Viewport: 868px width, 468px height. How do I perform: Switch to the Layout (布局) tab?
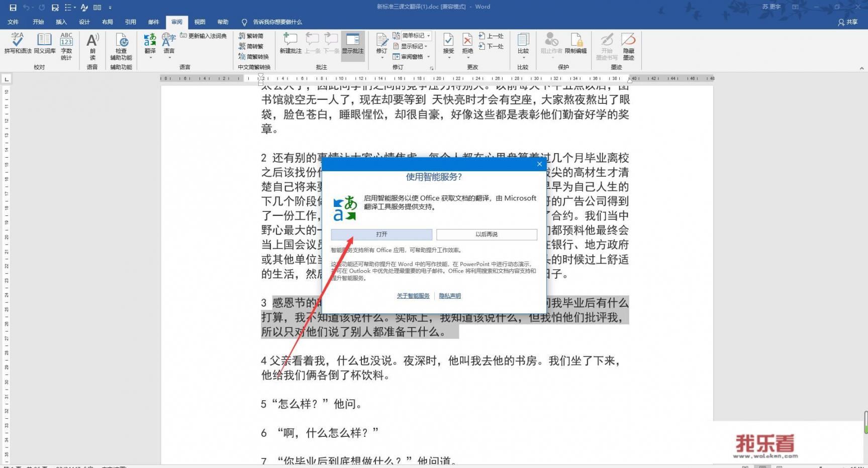(x=108, y=22)
